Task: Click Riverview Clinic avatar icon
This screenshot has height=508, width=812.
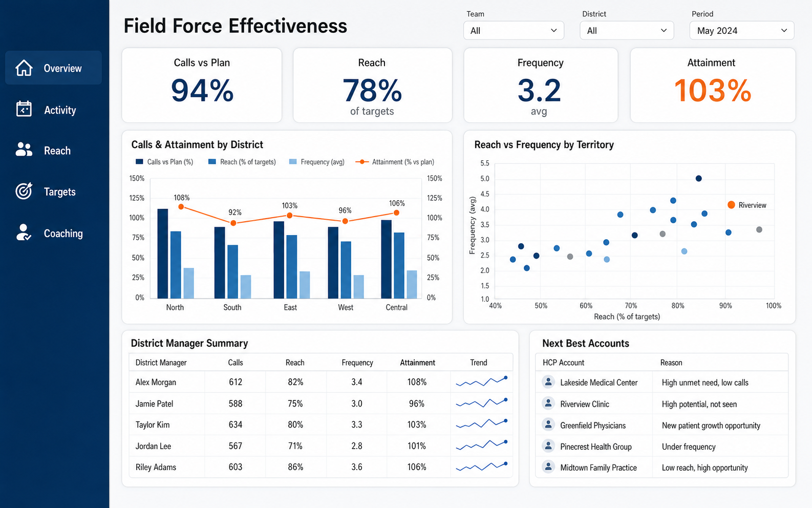Action: pyautogui.click(x=548, y=404)
